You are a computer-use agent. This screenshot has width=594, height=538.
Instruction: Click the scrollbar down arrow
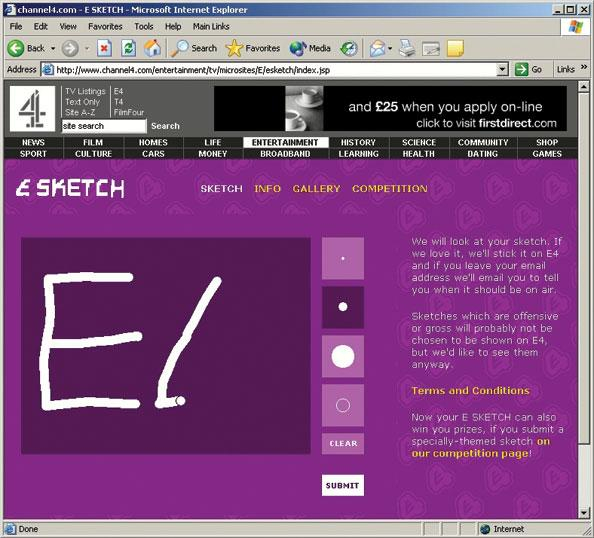(583, 513)
